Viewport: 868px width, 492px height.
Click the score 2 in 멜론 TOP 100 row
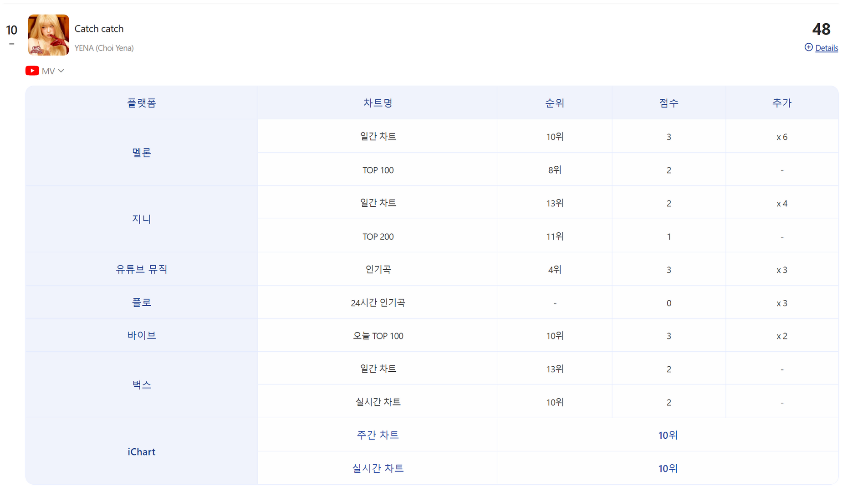point(669,170)
